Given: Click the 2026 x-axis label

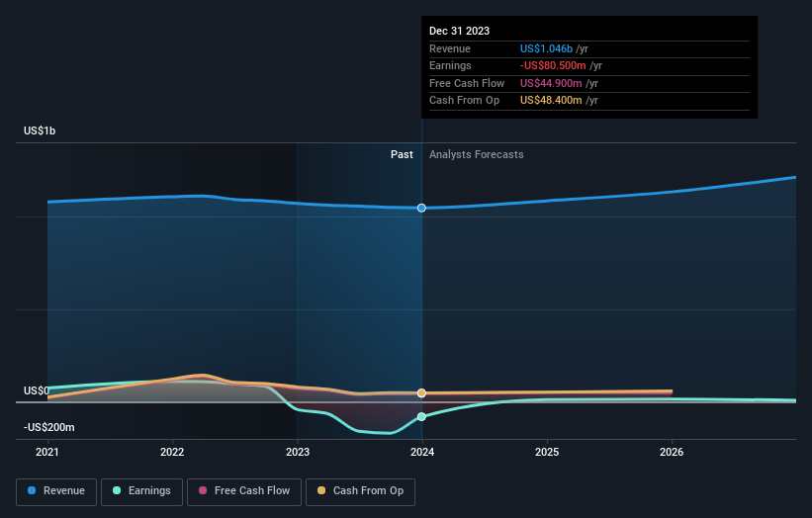Looking at the screenshot, I should 672,453.
